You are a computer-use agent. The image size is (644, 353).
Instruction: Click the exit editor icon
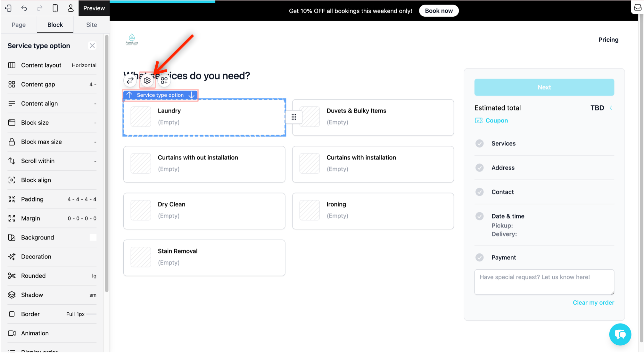8,8
